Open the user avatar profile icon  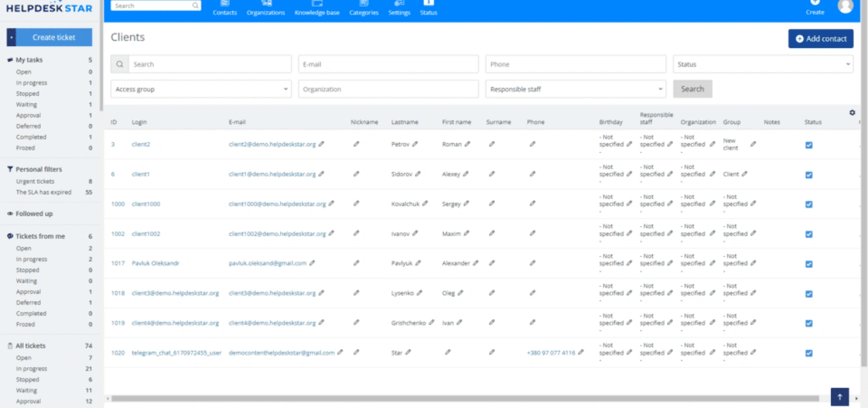[x=845, y=6]
